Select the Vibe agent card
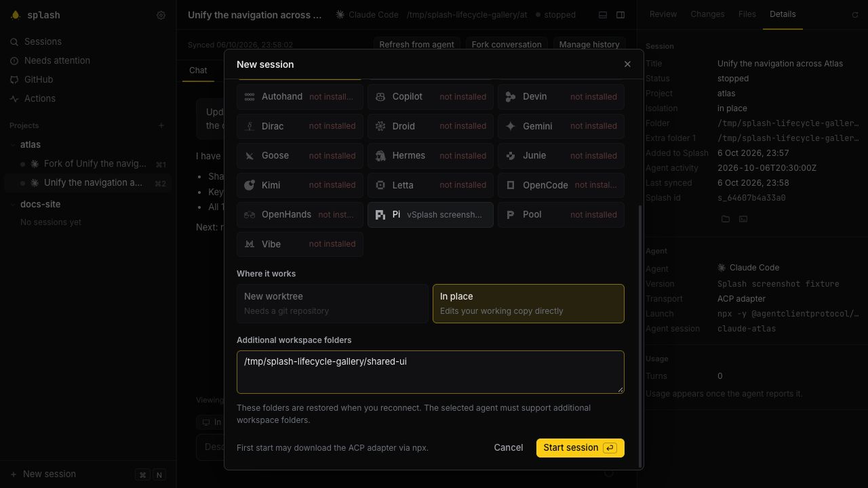The height and width of the screenshot is (488, 868). (x=300, y=244)
